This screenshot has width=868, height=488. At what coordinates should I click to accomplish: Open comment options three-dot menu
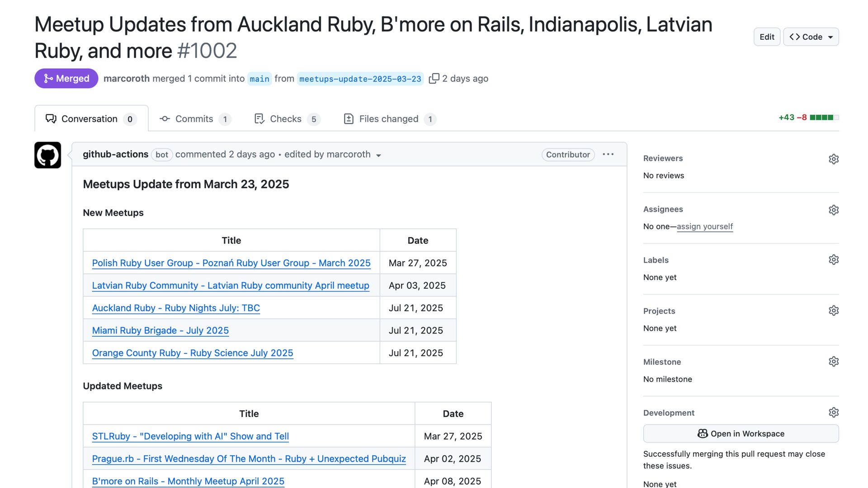[x=608, y=155]
